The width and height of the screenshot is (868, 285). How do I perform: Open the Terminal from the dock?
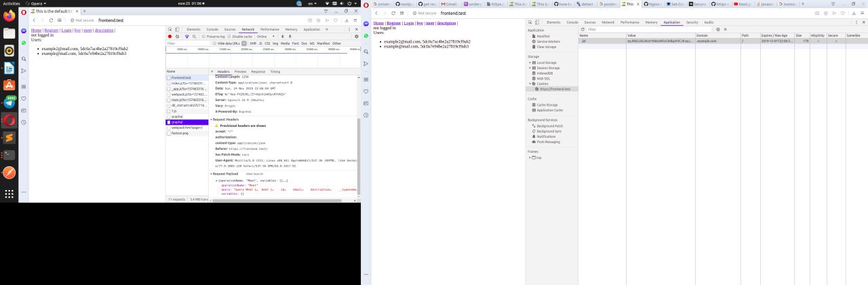point(9,155)
